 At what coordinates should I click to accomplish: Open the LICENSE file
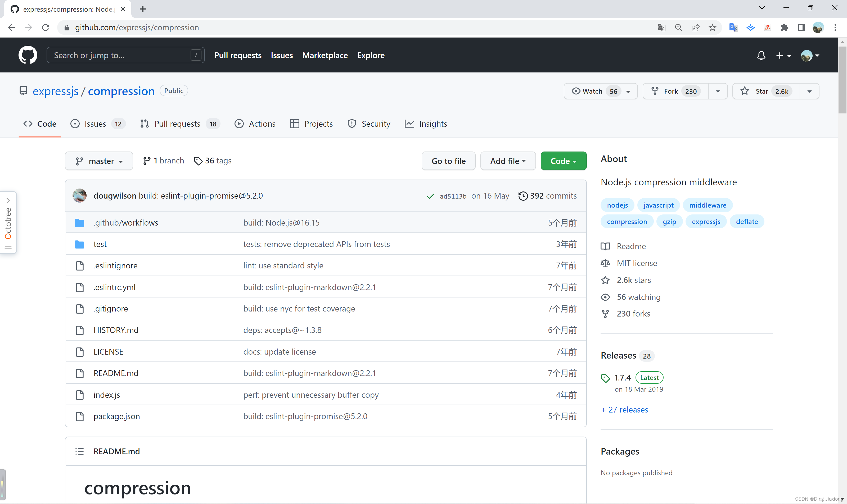(109, 351)
